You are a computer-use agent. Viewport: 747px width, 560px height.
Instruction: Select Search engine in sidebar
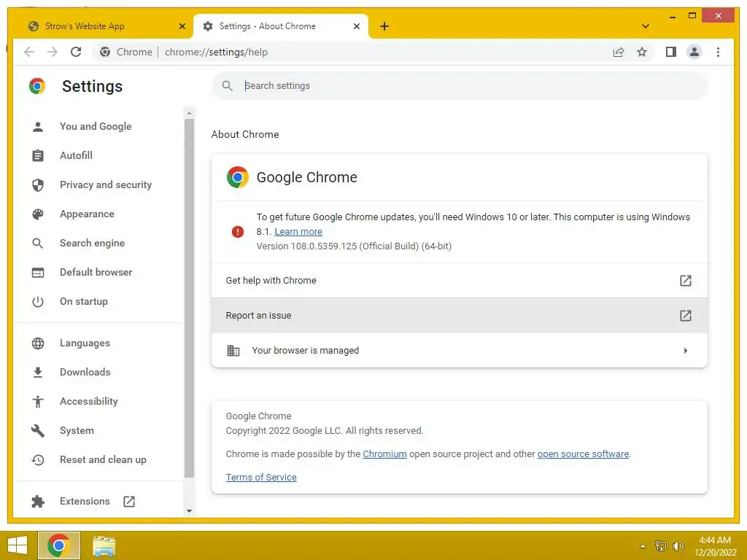pos(93,243)
